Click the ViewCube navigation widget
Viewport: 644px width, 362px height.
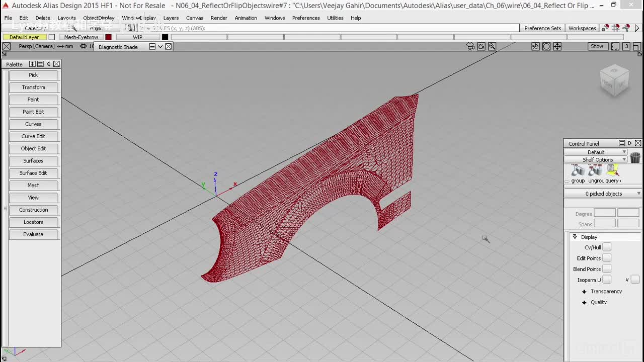[614, 80]
